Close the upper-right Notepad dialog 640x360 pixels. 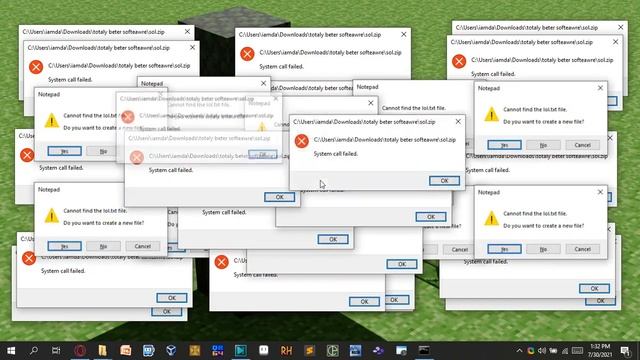600,88
